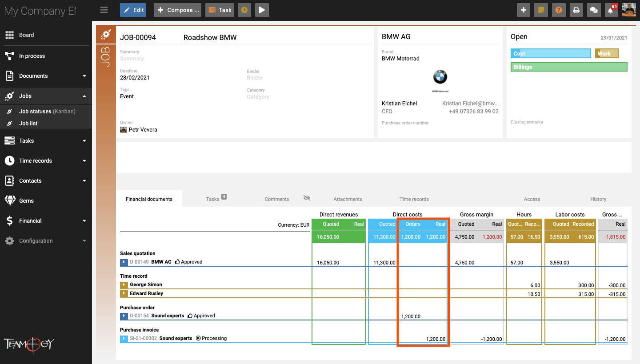
Task: Click the plus add icon top right
Action: click(524, 10)
